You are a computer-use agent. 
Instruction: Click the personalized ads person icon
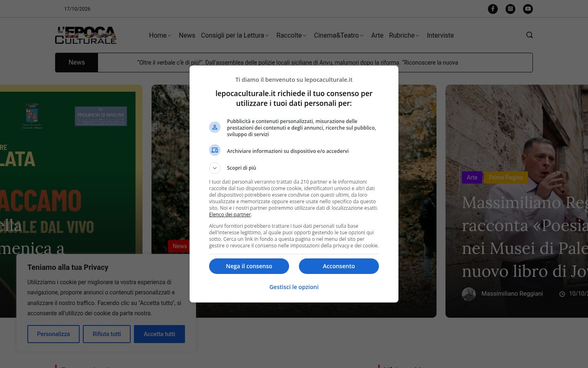tap(215, 127)
